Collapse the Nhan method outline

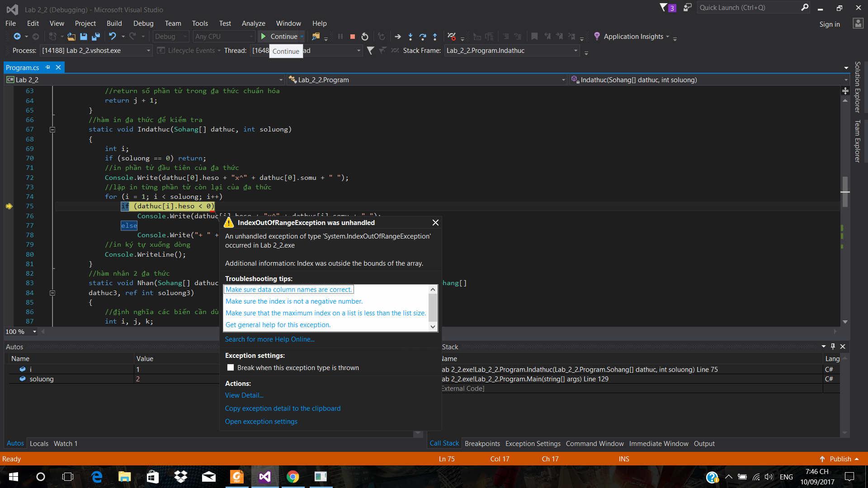click(x=52, y=293)
